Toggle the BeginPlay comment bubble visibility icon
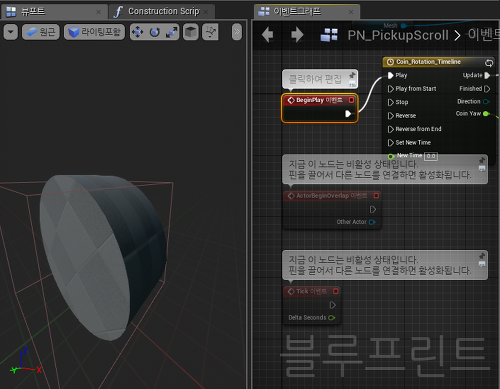Viewport: 500px width, 389px height. click(352, 84)
